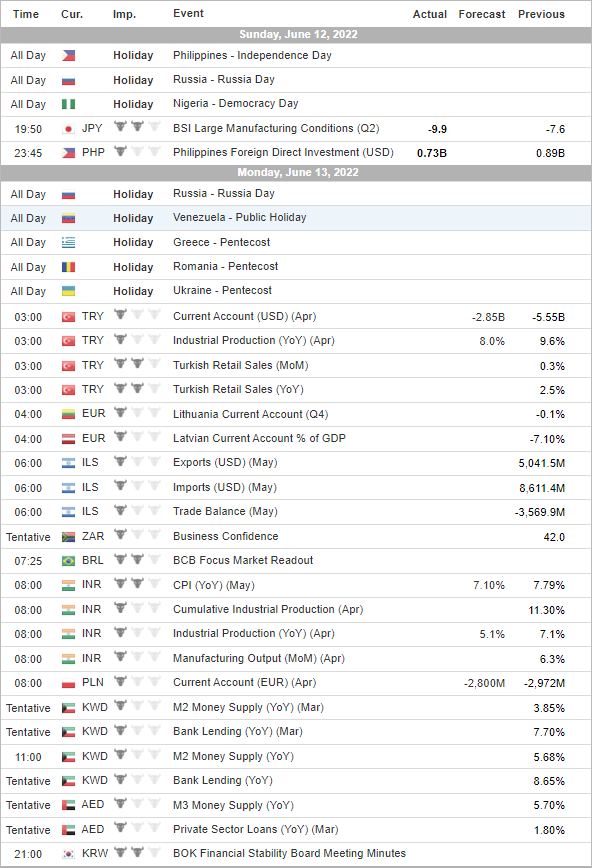Open the Turkish Retail Sales (YoY) event
Image resolution: width=595 pixels, height=868 pixels.
tap(239, 390)
